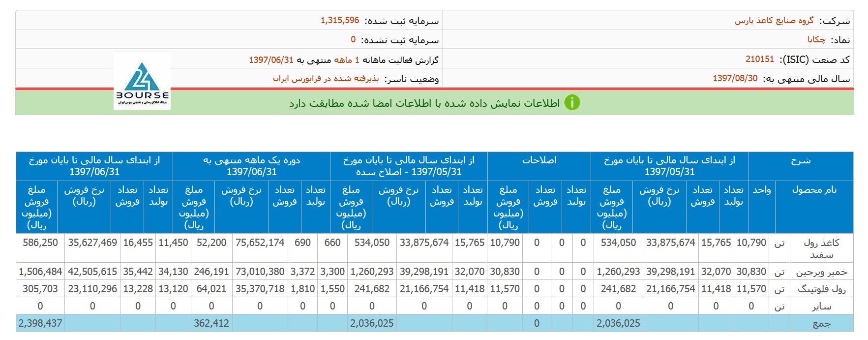The width and height of the screenshot is (868, 340).
Task: Click the monthly total value 362,412
Action: tap(211, 323)
